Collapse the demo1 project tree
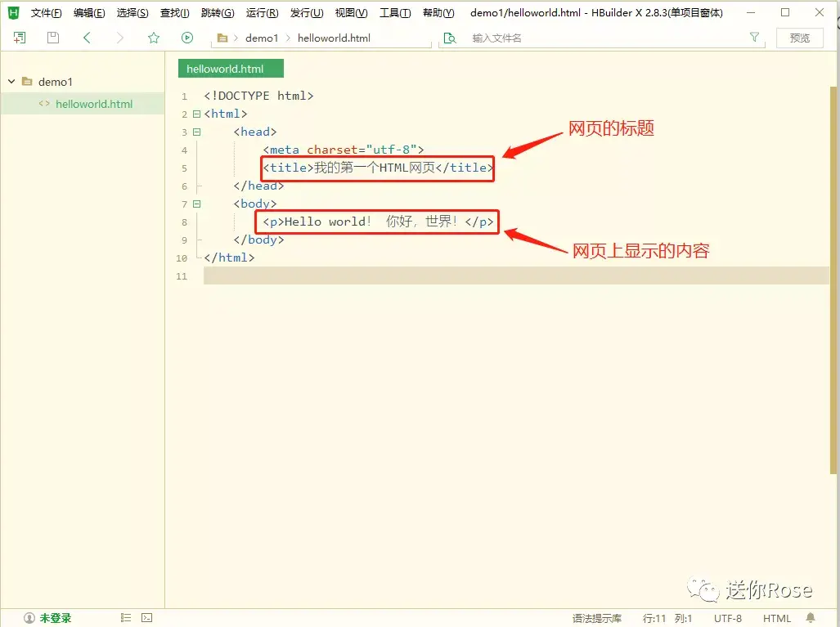Viewport: 840px width, 627px height. click(11, 82)
